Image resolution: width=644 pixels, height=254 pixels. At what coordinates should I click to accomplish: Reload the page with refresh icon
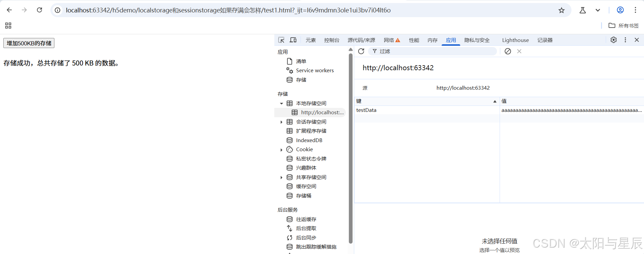[x=39, y=10]
